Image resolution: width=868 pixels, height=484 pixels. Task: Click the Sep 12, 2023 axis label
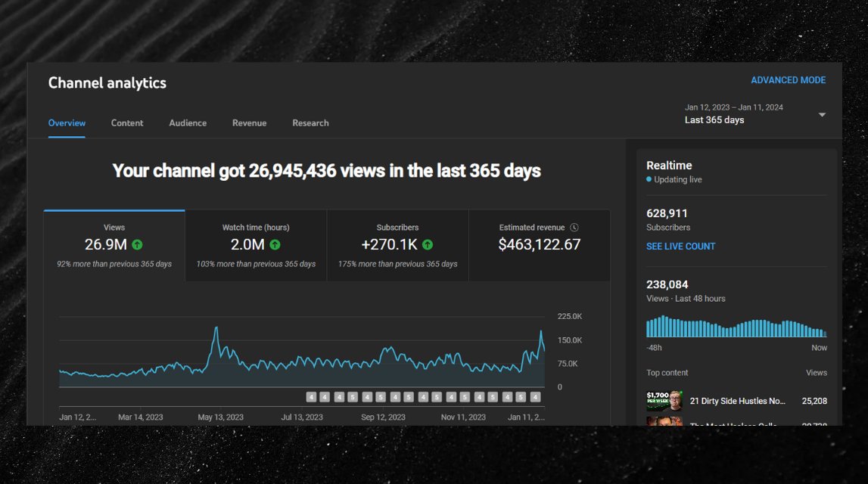click(x=383, y=417)
